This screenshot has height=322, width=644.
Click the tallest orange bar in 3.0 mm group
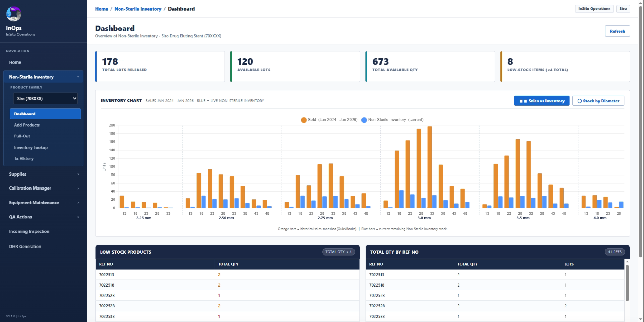[430, 167]
